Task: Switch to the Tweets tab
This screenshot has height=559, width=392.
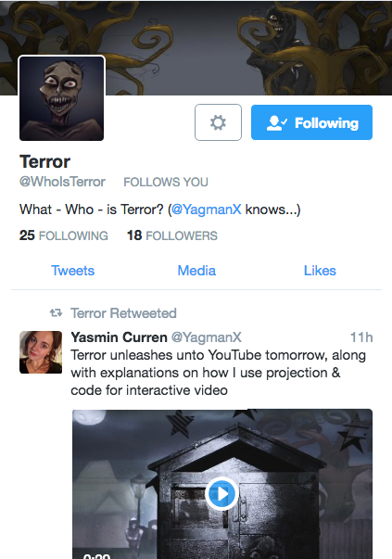Action: (72, 271)
